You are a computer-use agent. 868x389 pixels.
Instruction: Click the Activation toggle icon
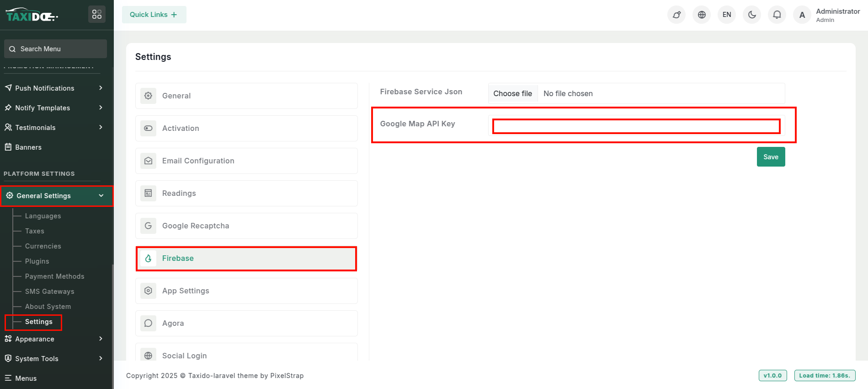click(148, 129)
